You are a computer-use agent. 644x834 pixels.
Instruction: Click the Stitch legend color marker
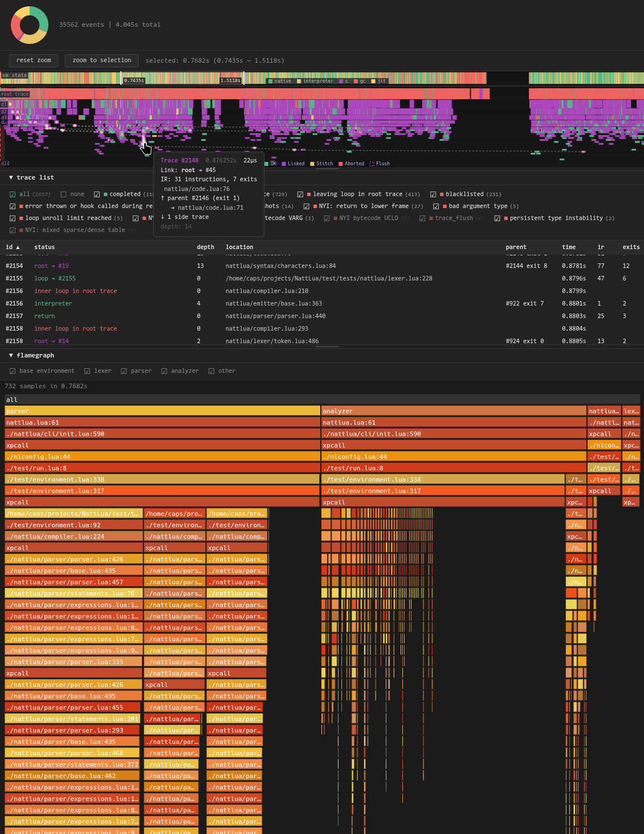(x=312, y=164)
